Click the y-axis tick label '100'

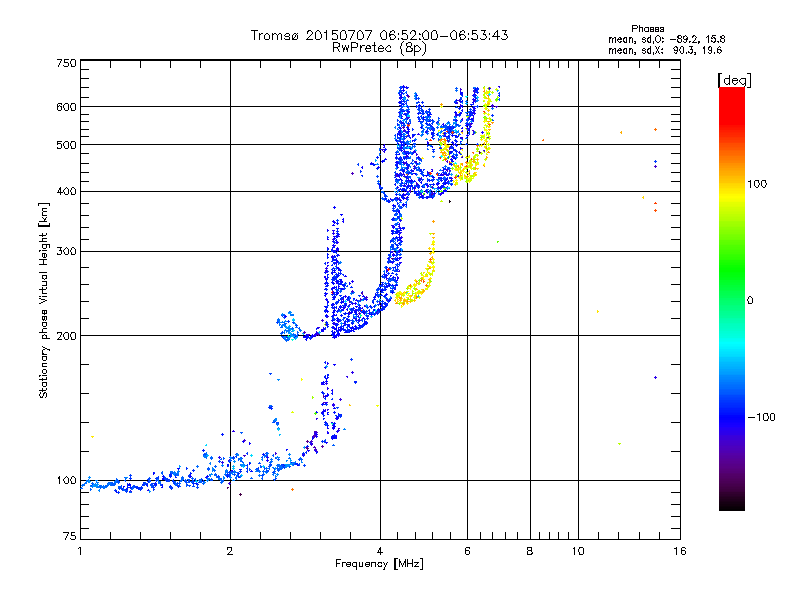66,481
